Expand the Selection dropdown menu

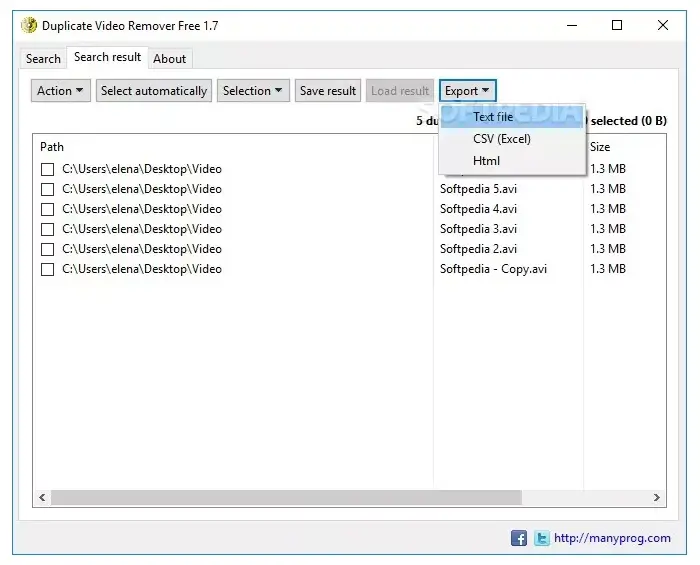pos(254,91)
